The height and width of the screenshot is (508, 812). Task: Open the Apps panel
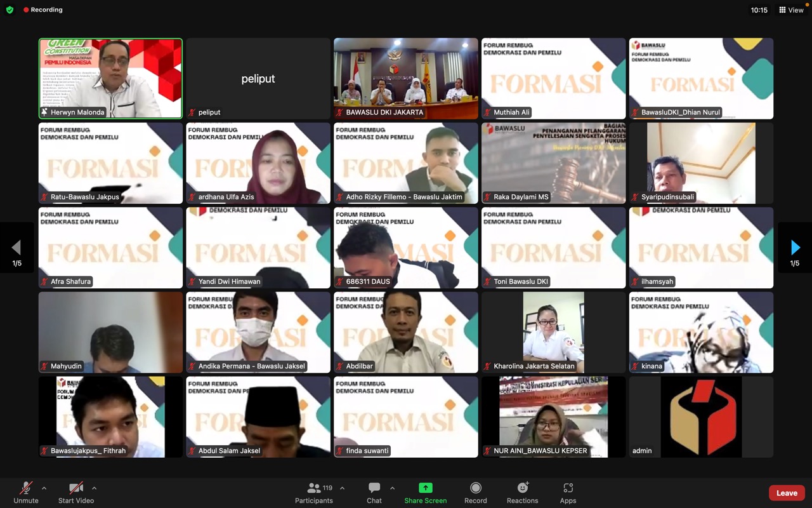click(568, 492)
